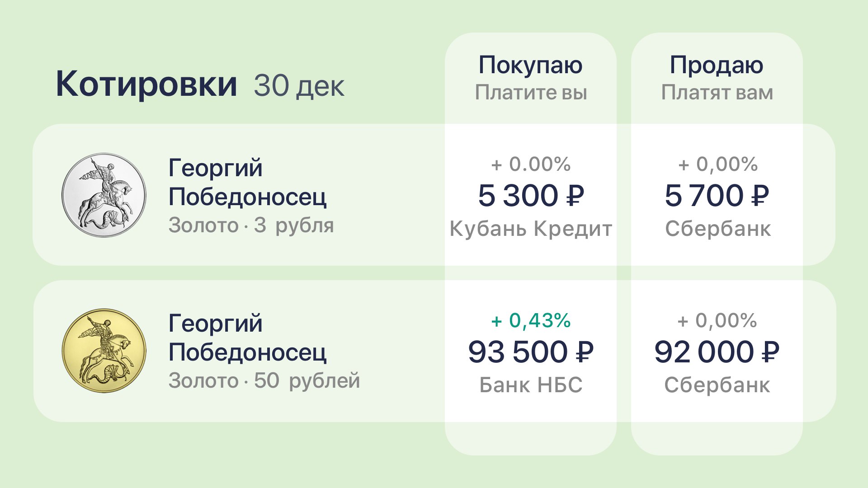Click the Золото · 3 рубля subtitle

[251, 225]
